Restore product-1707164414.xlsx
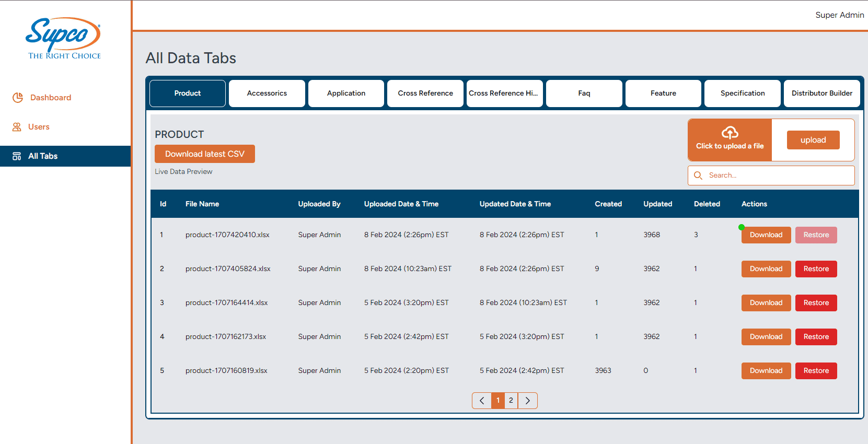 coord(816,303)
